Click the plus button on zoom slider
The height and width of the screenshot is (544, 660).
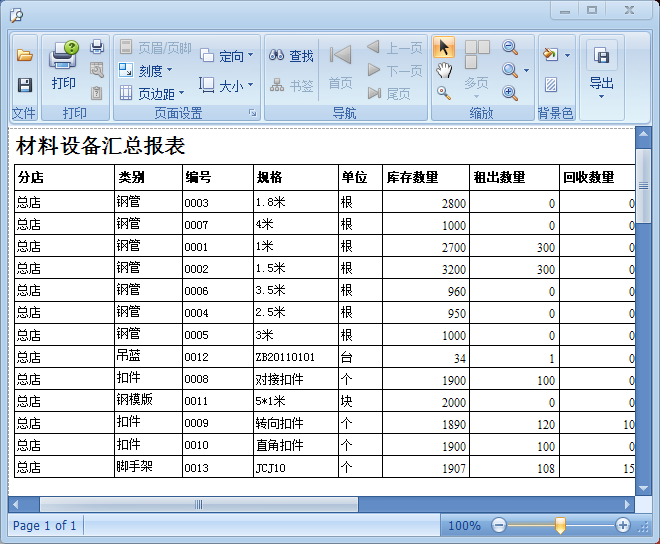click(623, 525)
